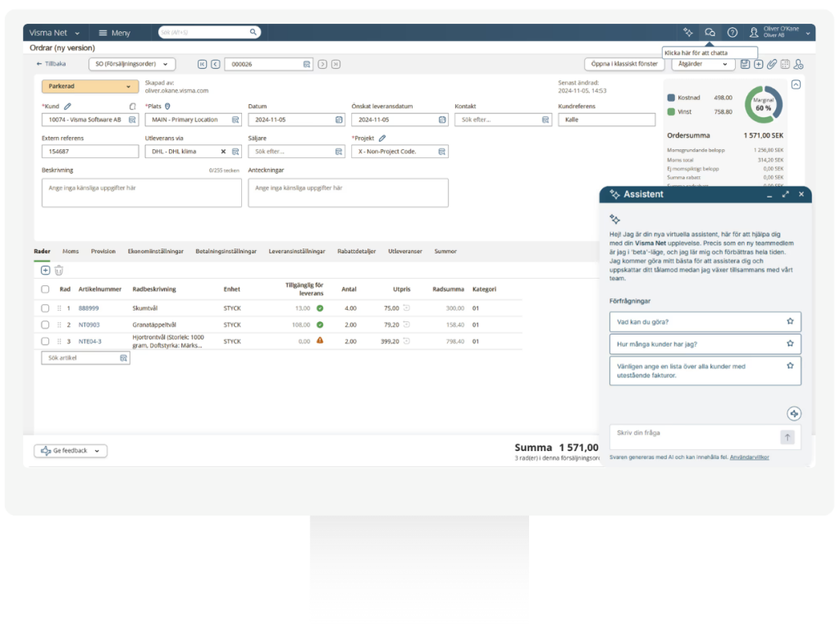The image size is (840, 632).
Task: Star the 'Vad kan du göra?' suggestion
Action: pos(790,321)
